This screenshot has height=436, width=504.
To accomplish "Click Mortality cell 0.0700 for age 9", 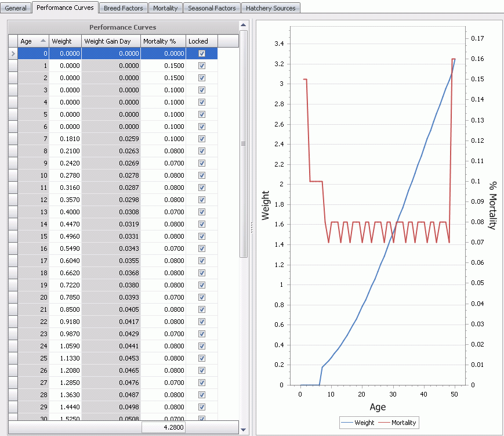I will click(164, 163).
